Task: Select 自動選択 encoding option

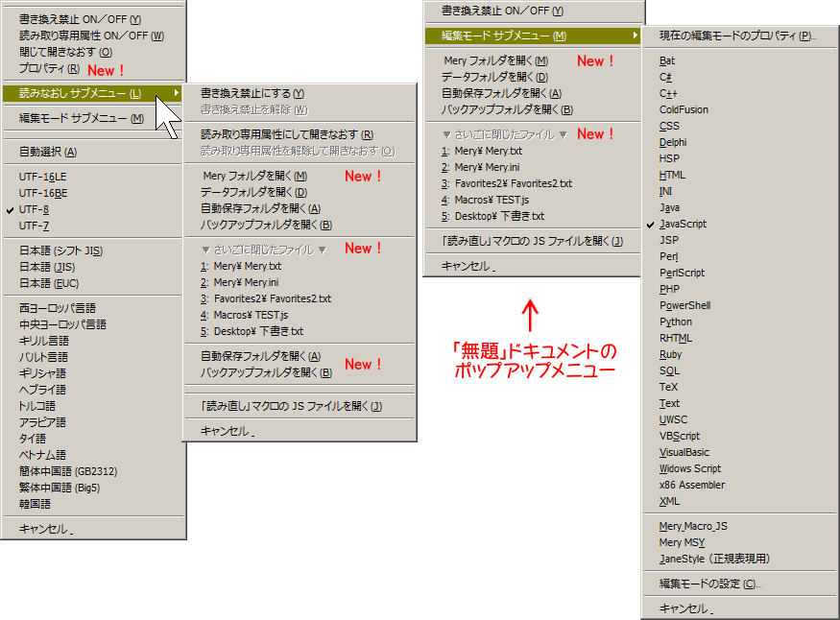Action: pyautogui.click(x=48, y=152)
